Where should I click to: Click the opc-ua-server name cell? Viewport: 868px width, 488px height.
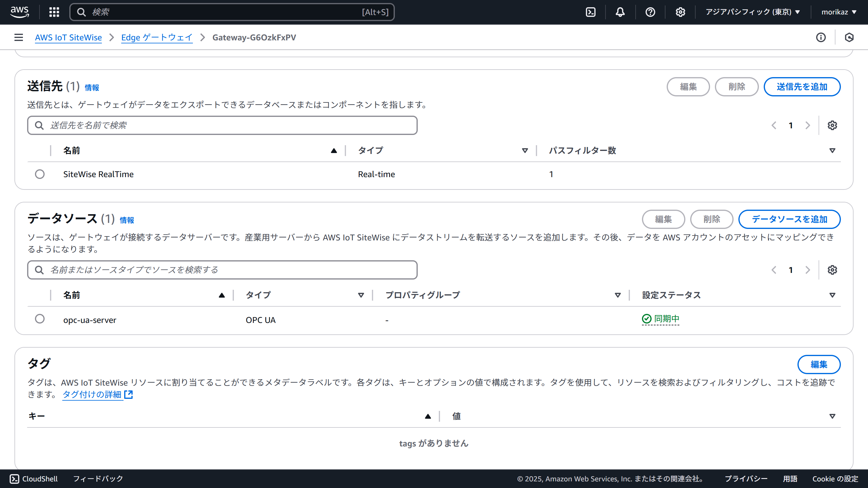(90, 320)
